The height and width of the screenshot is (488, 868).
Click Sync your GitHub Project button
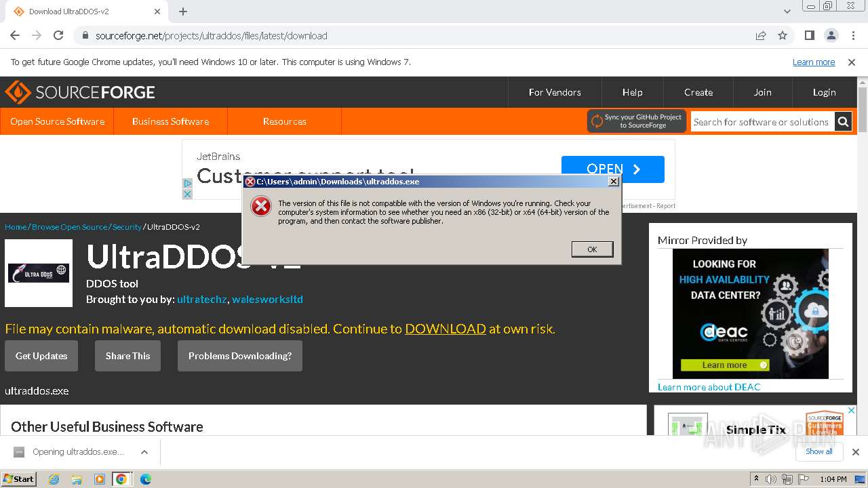(x=637, y=121)
